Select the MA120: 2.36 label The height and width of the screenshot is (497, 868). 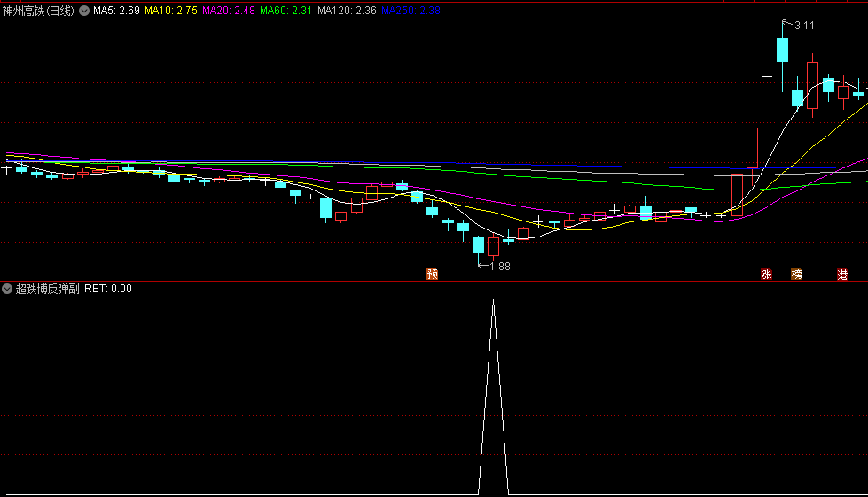[x=347, y=12]
